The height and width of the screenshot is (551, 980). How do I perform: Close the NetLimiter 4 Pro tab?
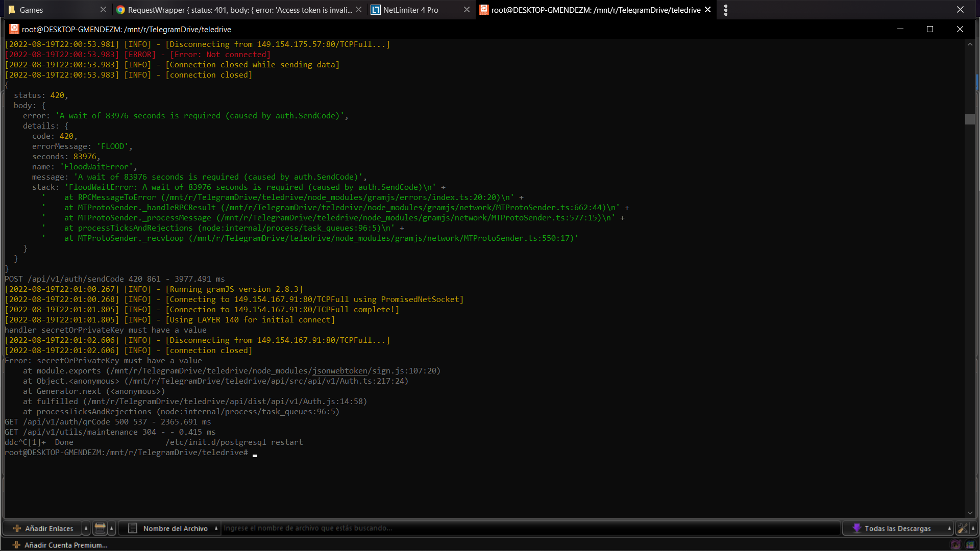coord(467,10)
